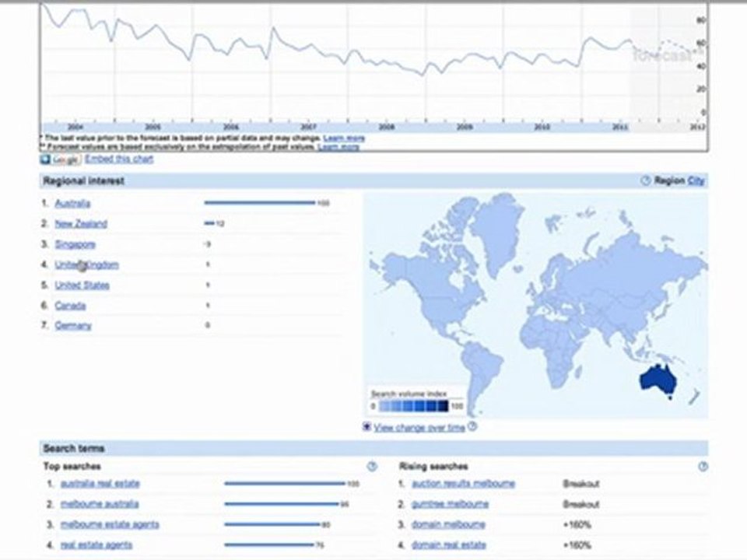747x560 pixels.
Task: Open Australia in the regional interest list
Action: click(72, 203)
